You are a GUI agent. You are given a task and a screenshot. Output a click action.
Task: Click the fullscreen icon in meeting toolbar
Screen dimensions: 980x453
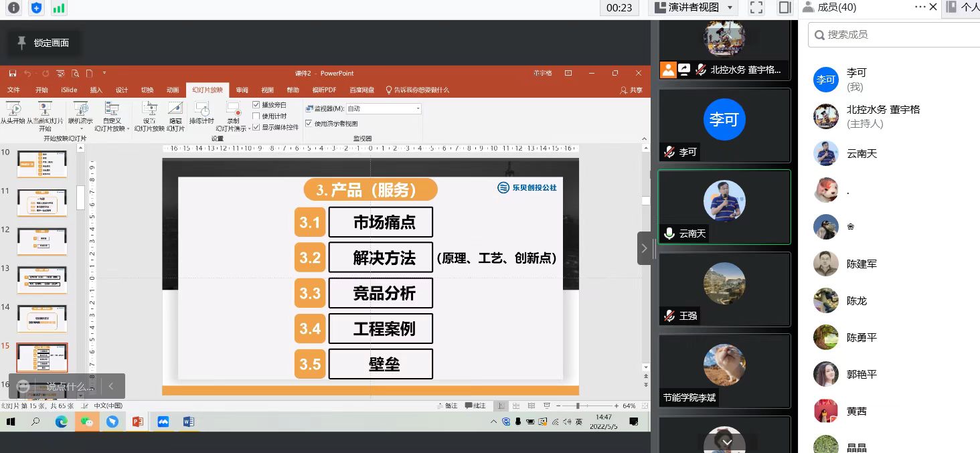tap(756, 7)
